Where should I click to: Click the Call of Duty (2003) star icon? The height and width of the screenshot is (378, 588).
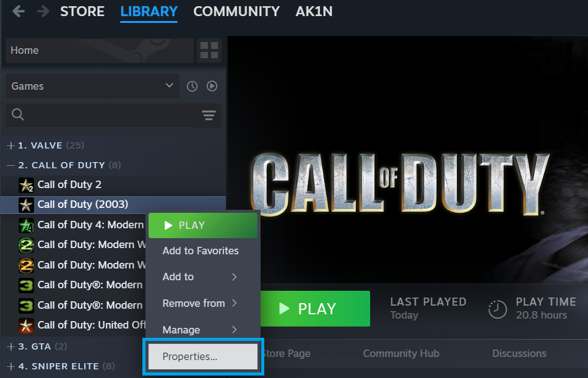(x=26, y=205)
